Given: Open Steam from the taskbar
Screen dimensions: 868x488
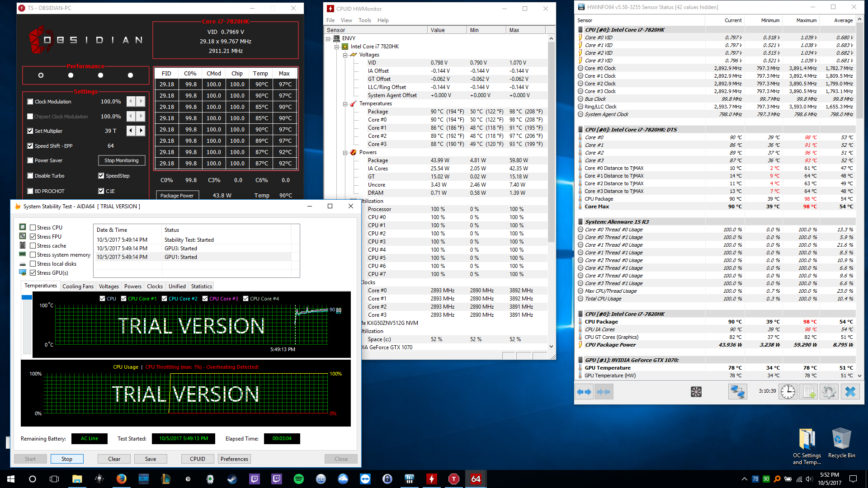Looking at the screenshot, I should tap(232, 479).
